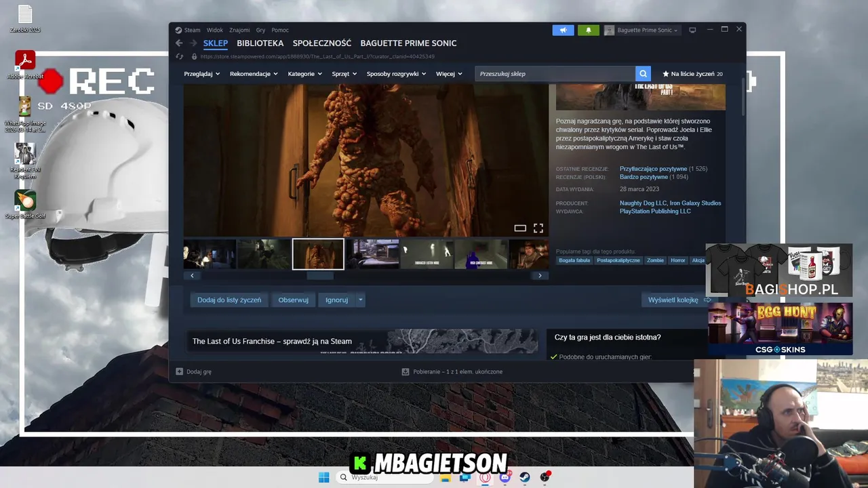Go back with Steam's back arrow
868x488 pixels.
pos(179,43)
